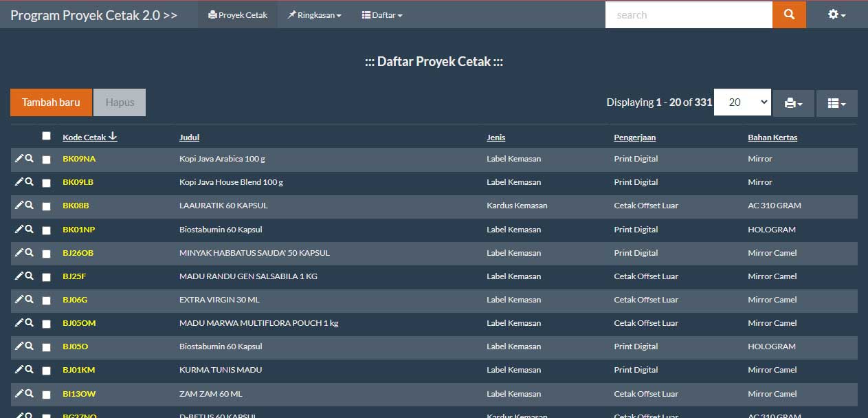Open the page size dropdown showing 20
The width and height of the screenshot is (868, 418).
click(742, 102)
